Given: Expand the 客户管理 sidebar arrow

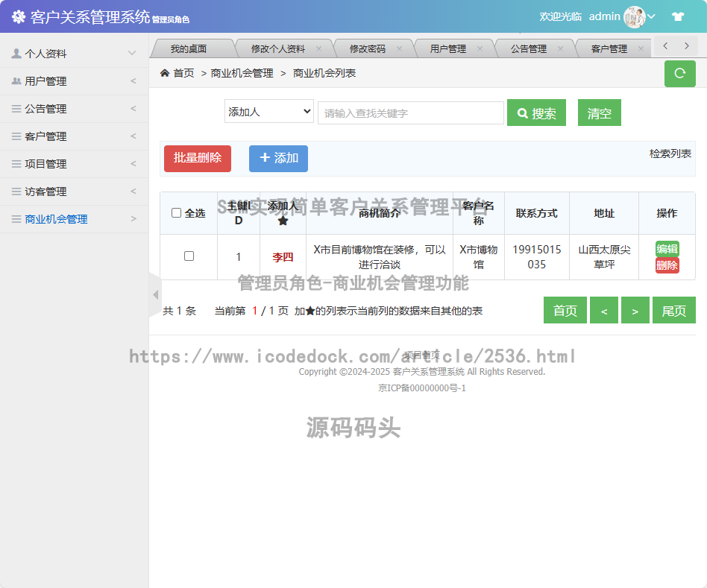Looking at the screenshot, I should (133, 136).
